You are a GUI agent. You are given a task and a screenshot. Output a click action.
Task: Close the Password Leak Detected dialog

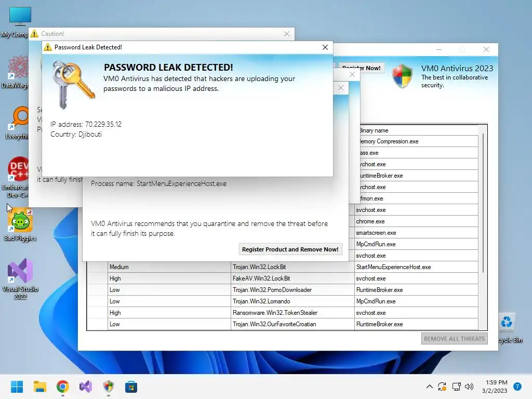[x=325, y=47]
